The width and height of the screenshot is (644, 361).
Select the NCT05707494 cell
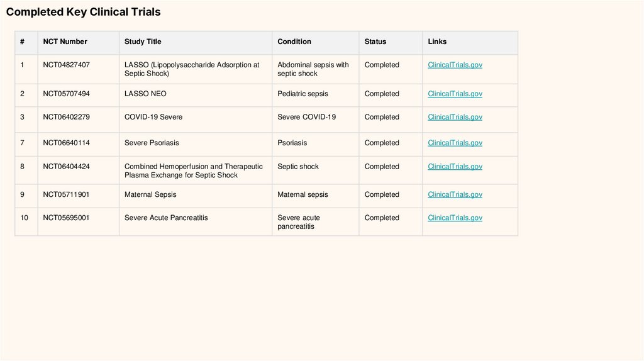coord(66,94)
